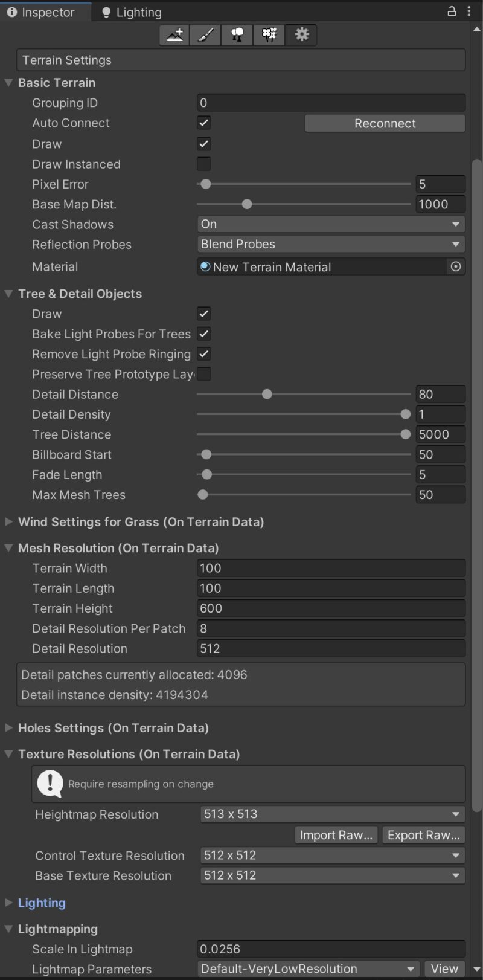This screenshot has width=483, height=980.
Task: Click the Base Map Dist. slider handle
Action: [x=246, y=204]
